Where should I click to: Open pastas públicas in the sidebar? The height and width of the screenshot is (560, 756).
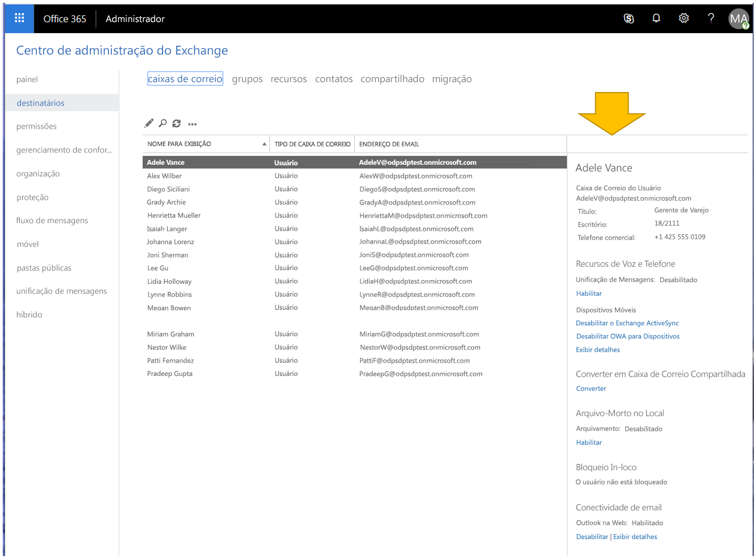click(x=44, y=268)
